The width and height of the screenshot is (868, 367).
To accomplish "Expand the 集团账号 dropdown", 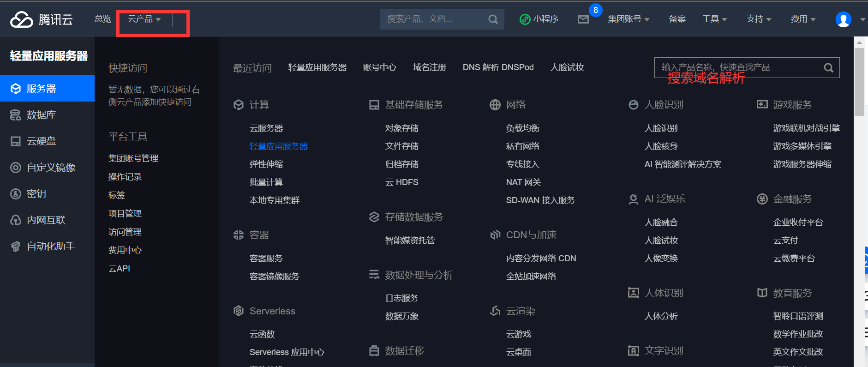I will [629, 19].
